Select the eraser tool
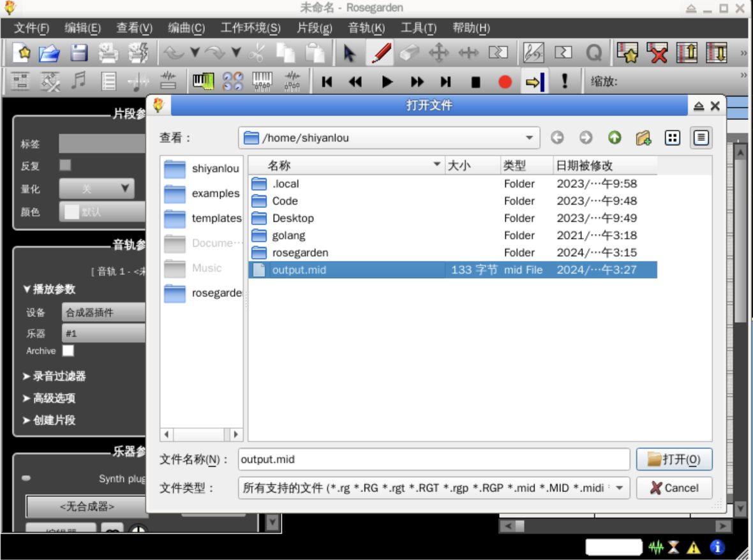Image resolution: width=753 pixels, height=560 pixels. 409,53
